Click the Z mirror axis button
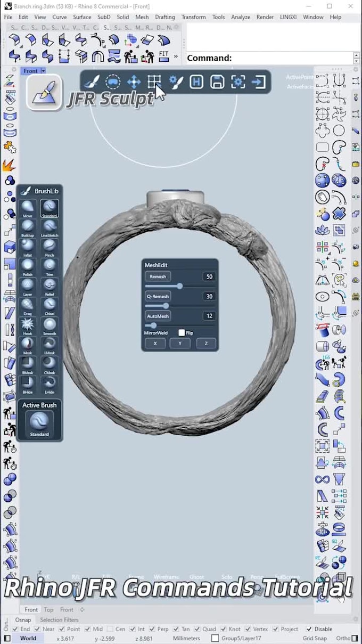 click(x=206, y=344)
